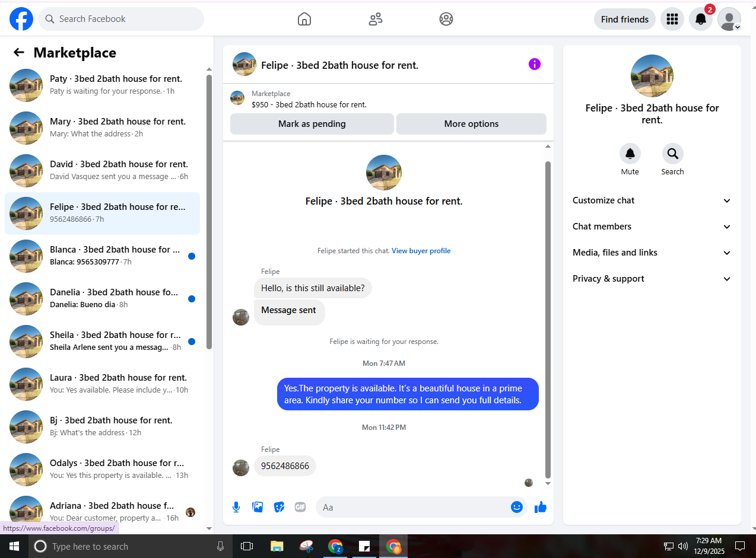Screen dimensions: 756x558
Task: Open the Friends tab icon
Action: (x=376, y=19)
